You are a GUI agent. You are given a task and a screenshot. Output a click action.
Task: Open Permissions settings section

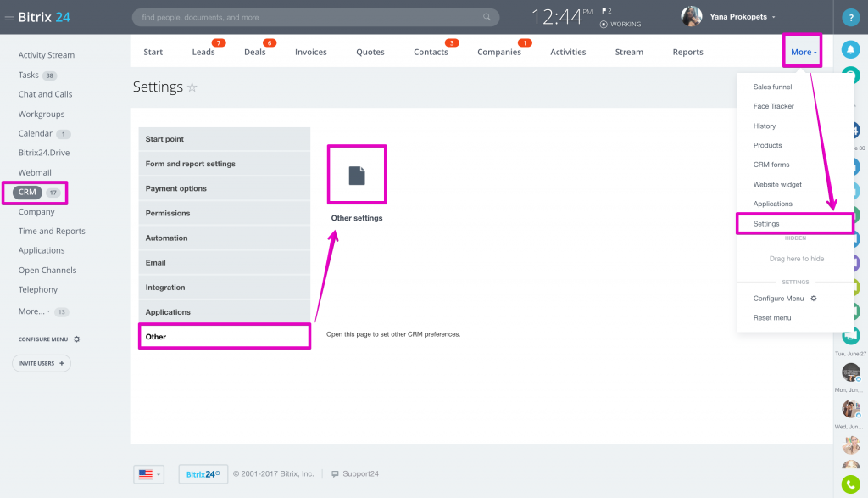224,213
